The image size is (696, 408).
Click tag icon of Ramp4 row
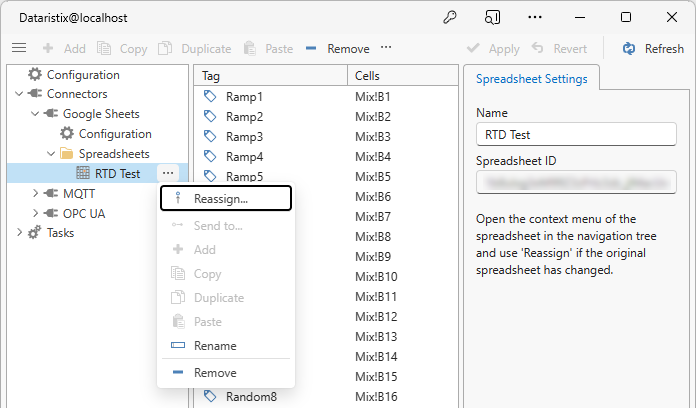pyautogui.click(x=210, y=156)
